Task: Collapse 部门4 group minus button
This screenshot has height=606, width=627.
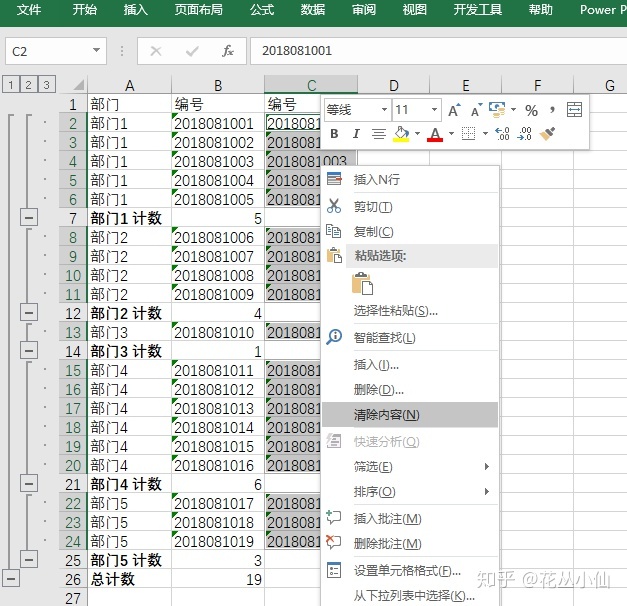Action: (x=29, y=484)
